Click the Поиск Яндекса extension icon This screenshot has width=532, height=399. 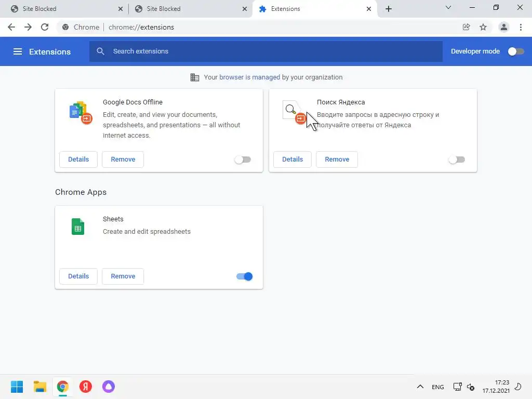[294, 112]
